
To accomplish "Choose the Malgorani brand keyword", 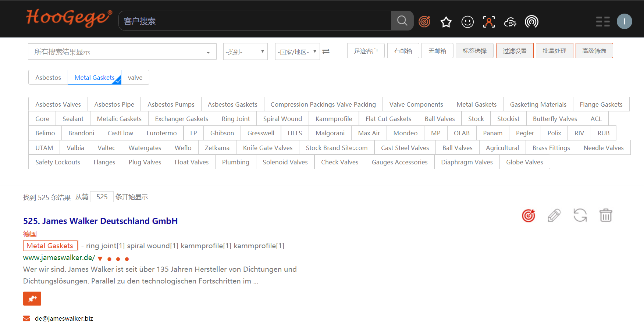I will pos(330,133).
